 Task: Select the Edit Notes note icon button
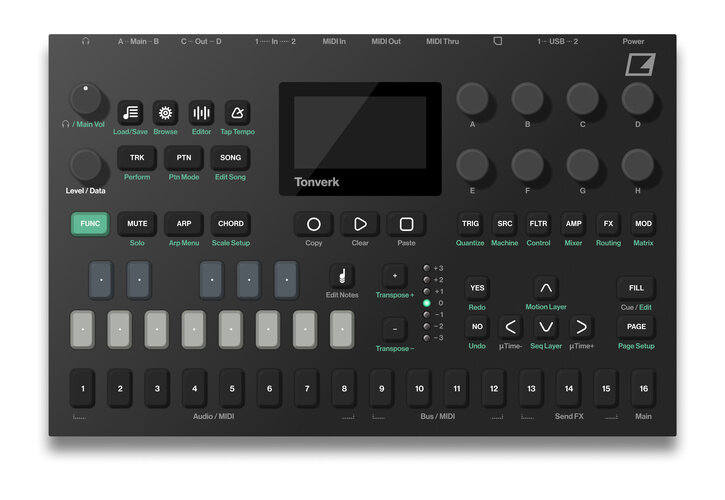tap(342, 276)
